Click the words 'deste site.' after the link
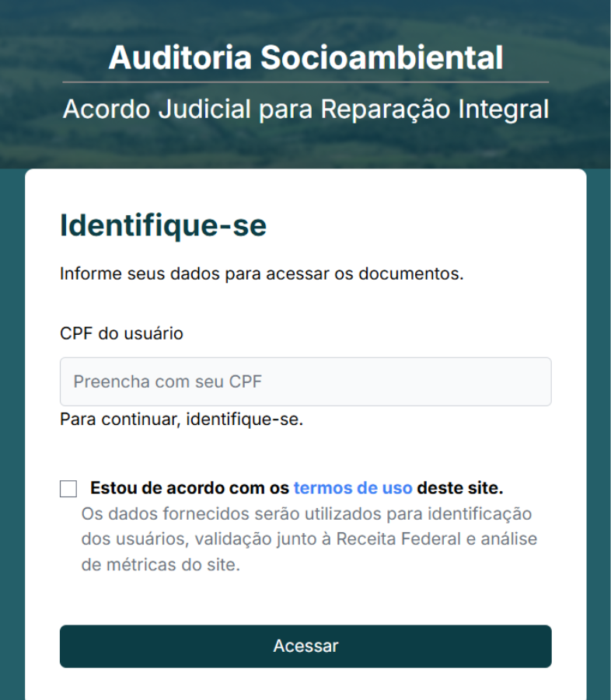Image resolution: width=611 pixels, height=700 pixels. (460, 489)
